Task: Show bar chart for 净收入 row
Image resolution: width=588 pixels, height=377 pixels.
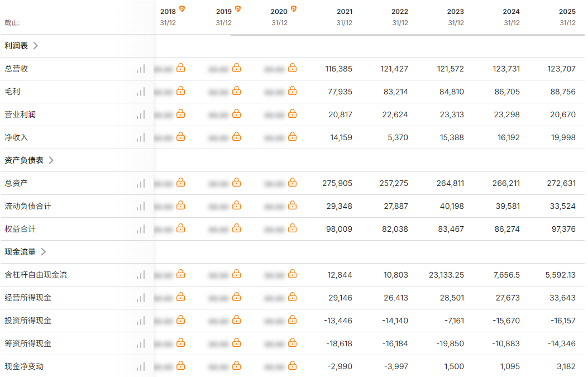Action: [x=141, y=137]
